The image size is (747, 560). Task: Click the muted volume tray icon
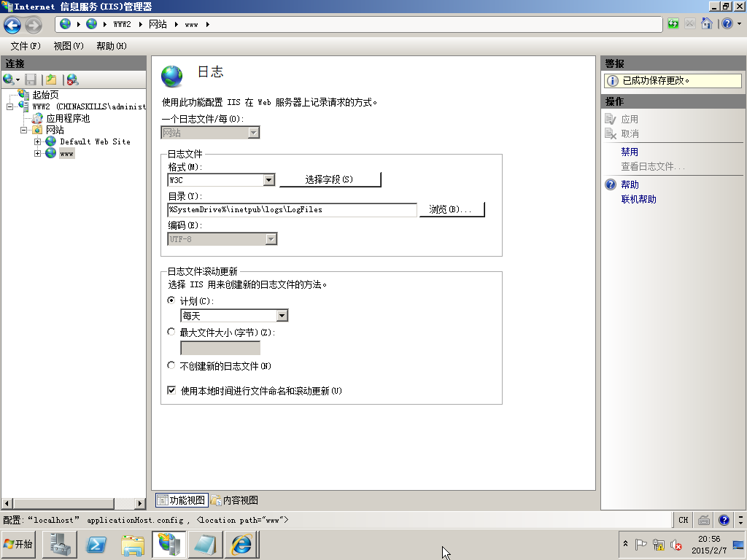(676, 544)
